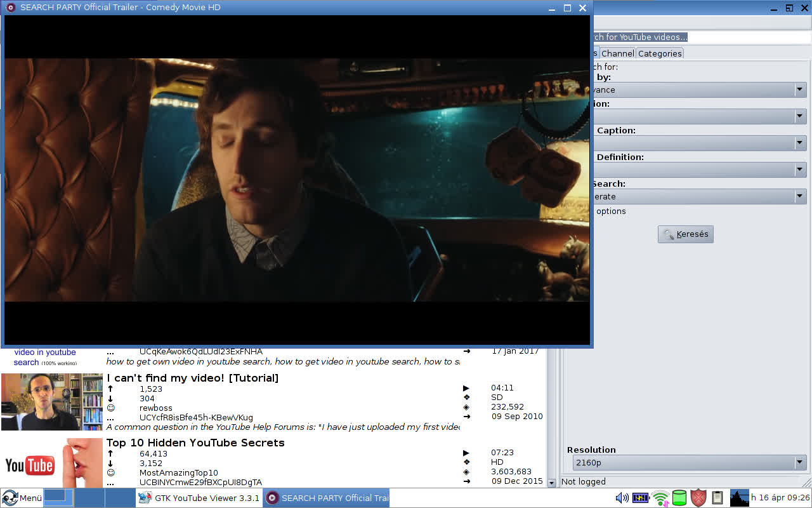812x508 pixels.
Task: Open window menu icon of SEARCH PARTY player
Action: [10, 8]
